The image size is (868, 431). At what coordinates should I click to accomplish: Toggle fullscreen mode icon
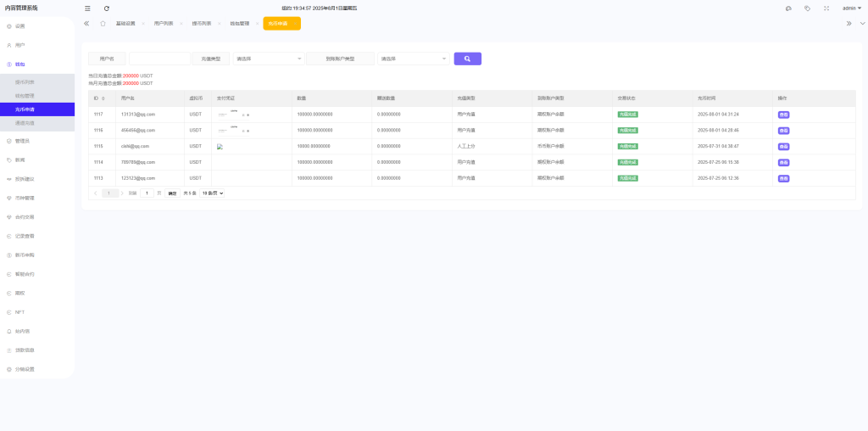[x=826, y=8]
